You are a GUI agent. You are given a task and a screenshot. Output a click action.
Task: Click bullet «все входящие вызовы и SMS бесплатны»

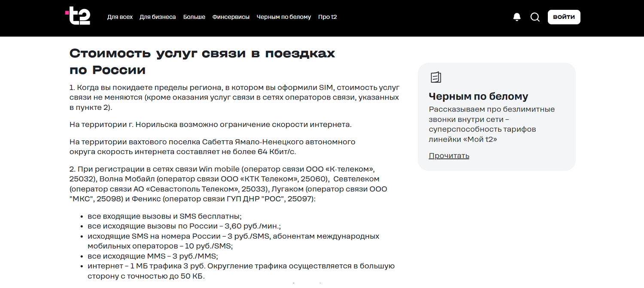click(164, 216)
